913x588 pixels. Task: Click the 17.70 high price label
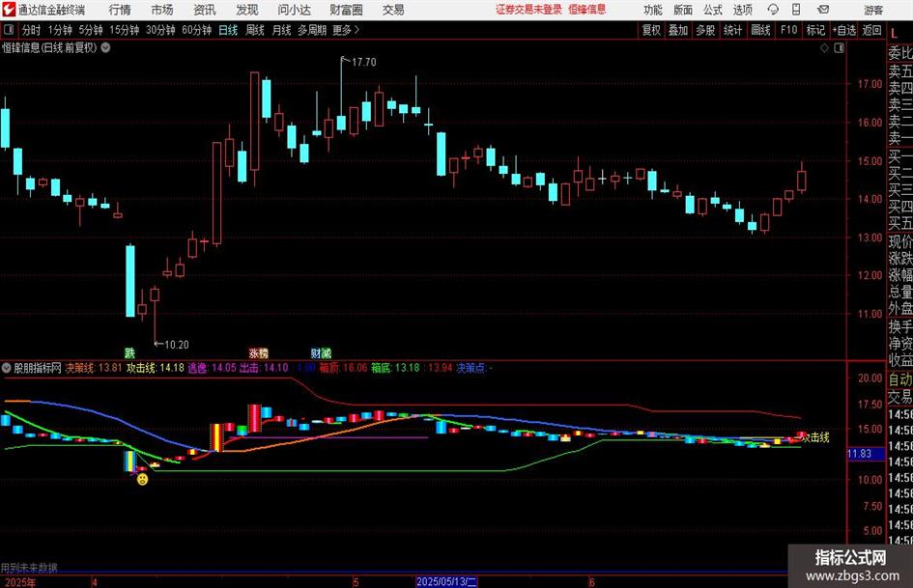click(x=364, y=62)
